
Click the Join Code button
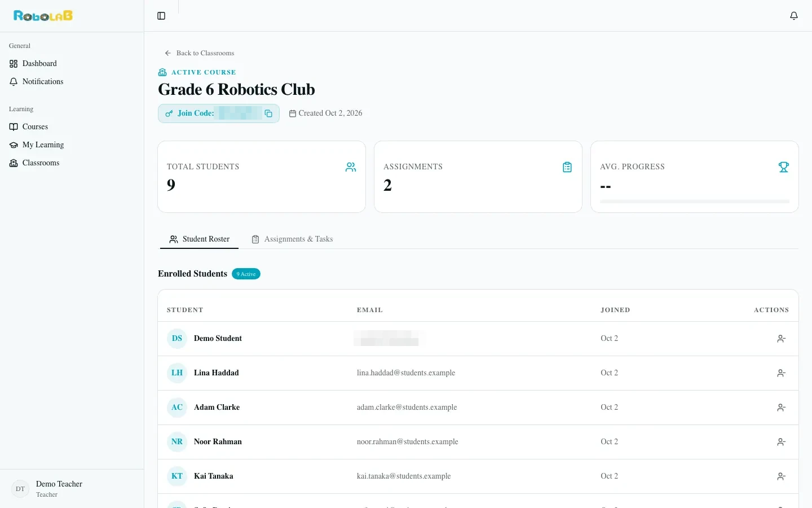219,113
